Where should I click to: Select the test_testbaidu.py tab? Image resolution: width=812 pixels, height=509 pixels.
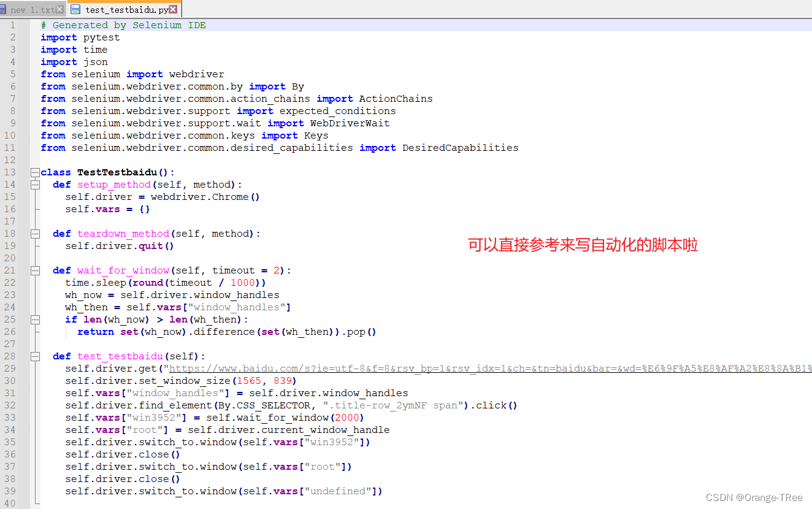pyautogui.click(x=123, y=9)
